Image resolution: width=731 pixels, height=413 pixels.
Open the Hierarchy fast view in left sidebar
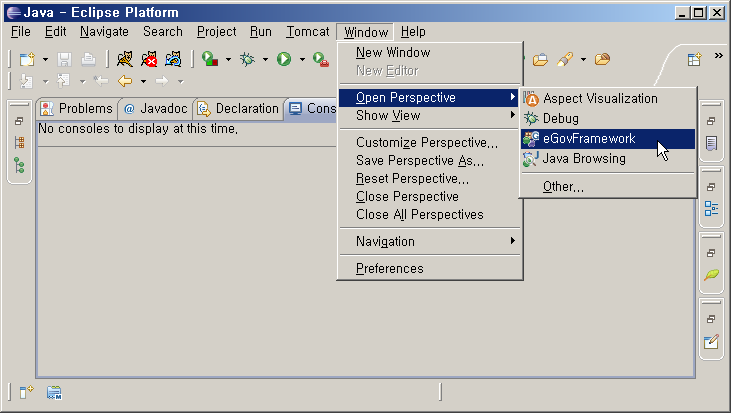(19, 165)
